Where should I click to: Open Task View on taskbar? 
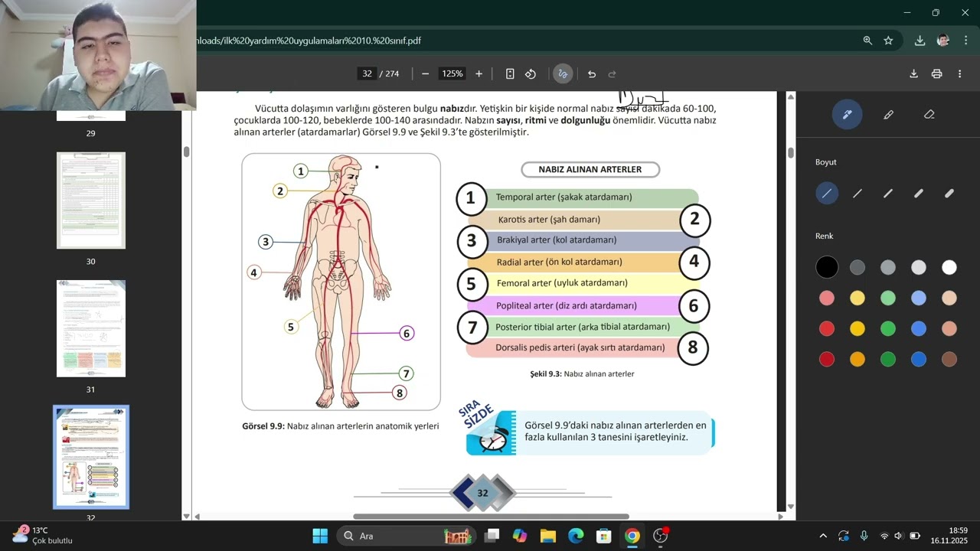click(x=492, y=536)
